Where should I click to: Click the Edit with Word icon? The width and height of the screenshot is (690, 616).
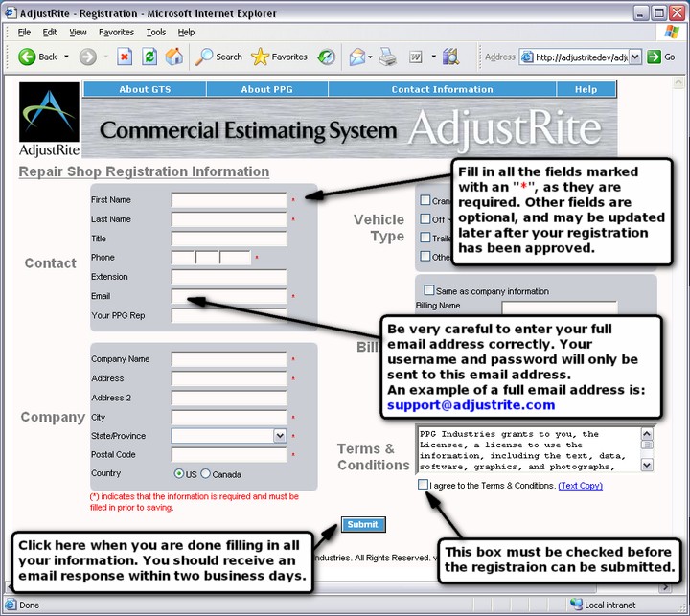point(415,57)
